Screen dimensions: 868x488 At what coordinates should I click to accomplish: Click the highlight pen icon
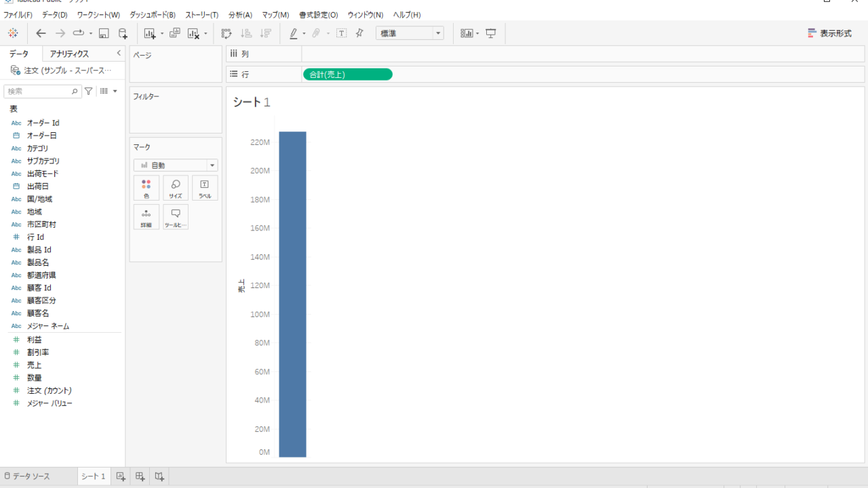tap(294, 33)
